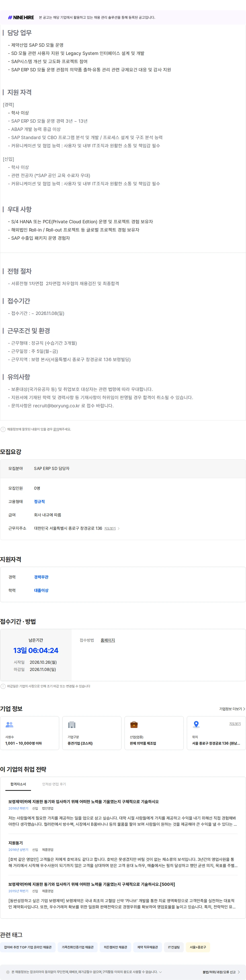Image resolution: width=246 pixels, height=980 pixels.
Task: Click the 담당 업무 section heading
Action: [19, 33]
